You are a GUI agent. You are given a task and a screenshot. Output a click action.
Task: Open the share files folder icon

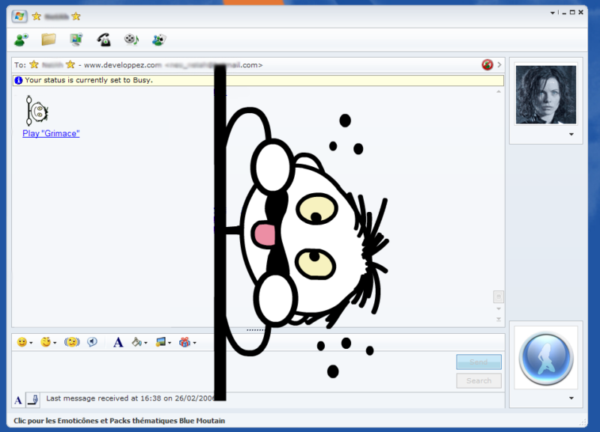pos(48,40)
